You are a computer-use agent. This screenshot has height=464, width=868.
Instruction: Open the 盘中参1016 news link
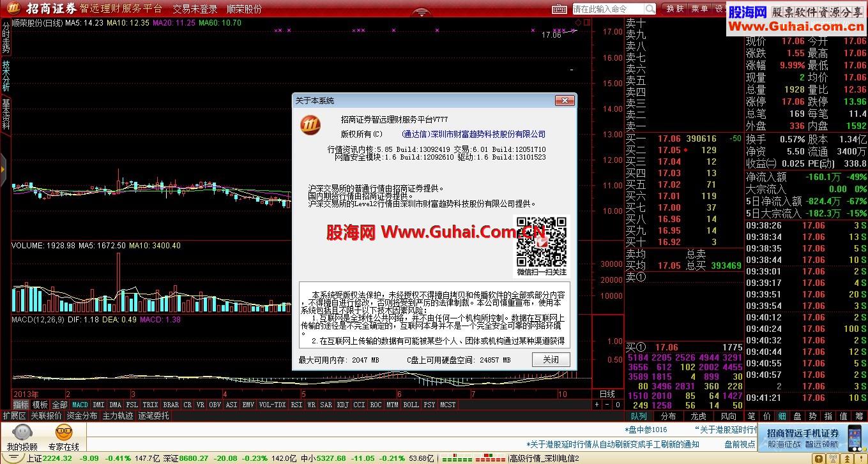646,430
